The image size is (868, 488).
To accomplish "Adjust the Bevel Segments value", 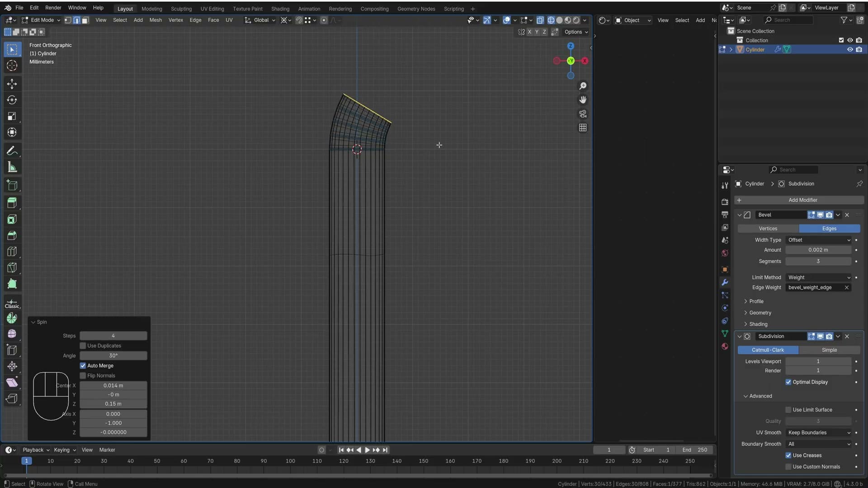I will click(x=818, y=261).
